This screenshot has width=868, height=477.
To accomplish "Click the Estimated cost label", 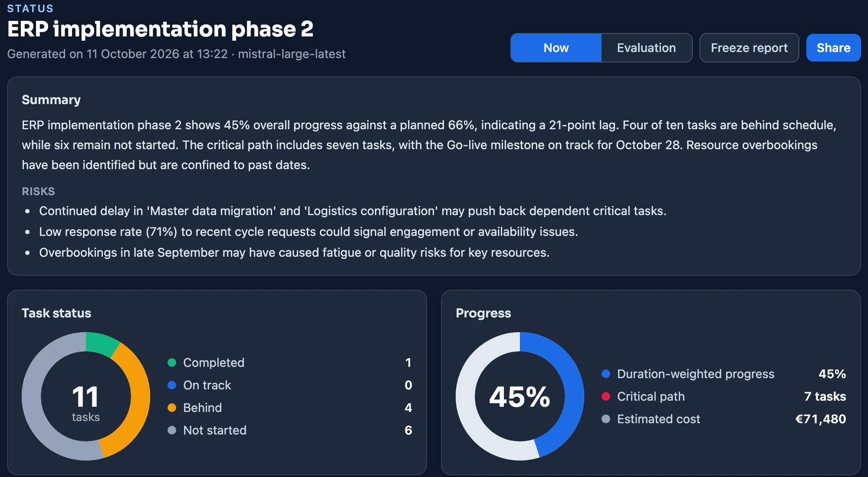I will pyautogui.click(x=658, y=419).
